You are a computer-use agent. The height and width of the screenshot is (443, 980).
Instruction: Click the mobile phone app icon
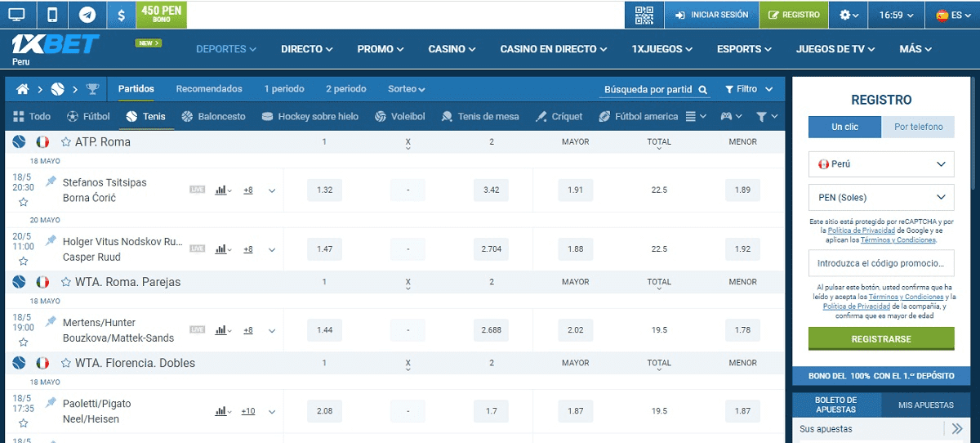(52, 15)
